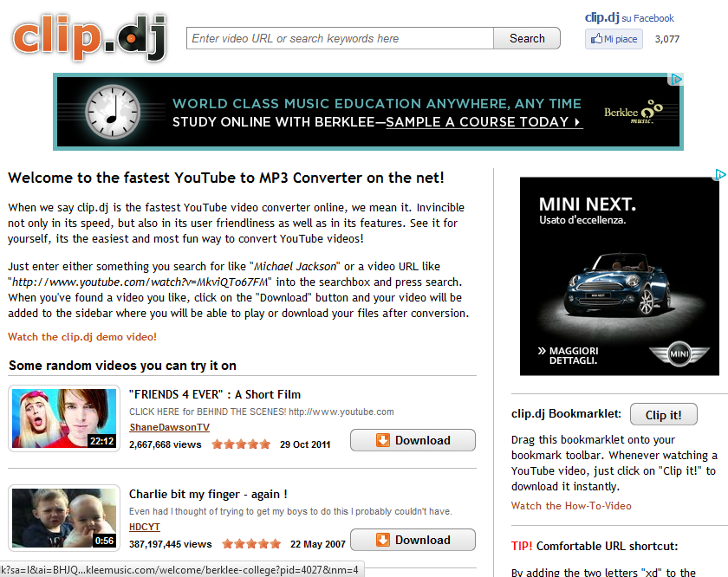Click 'Maggiori dettagli' in MINI ad
This screenshot has width=728, height=577.
coord(569,355)
